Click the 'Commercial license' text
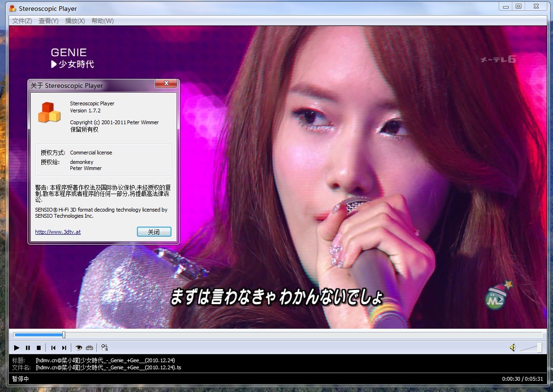 [91, 153]
